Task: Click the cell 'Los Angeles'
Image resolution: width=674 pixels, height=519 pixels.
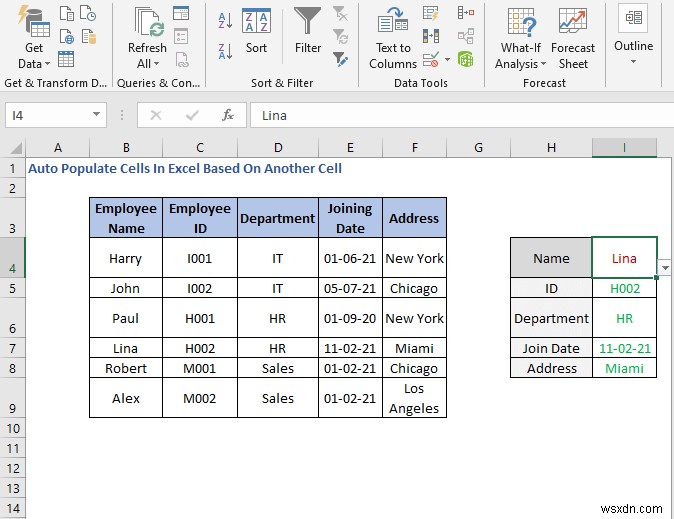Action: 414,398
